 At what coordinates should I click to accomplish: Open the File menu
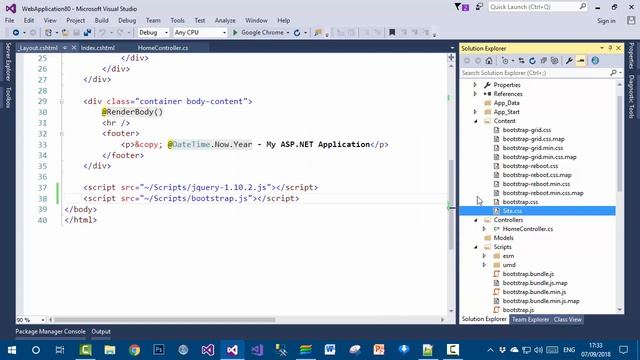coord(9,20)
